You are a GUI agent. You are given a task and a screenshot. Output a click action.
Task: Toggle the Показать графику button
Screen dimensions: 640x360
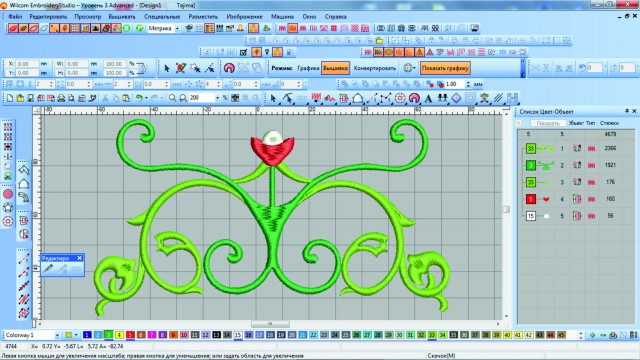click(x=445, y=68)
